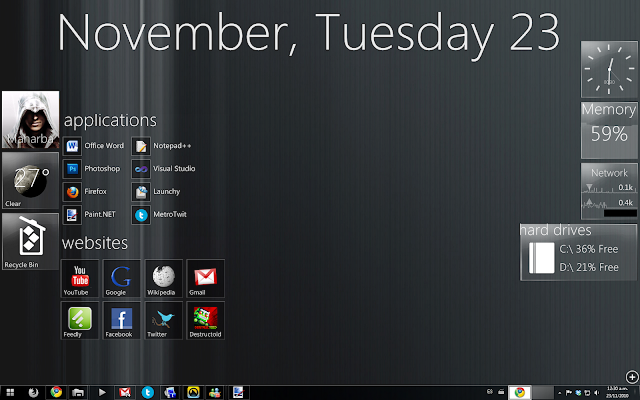Open Action Center flag tray icon

click(x=569, y=393)
